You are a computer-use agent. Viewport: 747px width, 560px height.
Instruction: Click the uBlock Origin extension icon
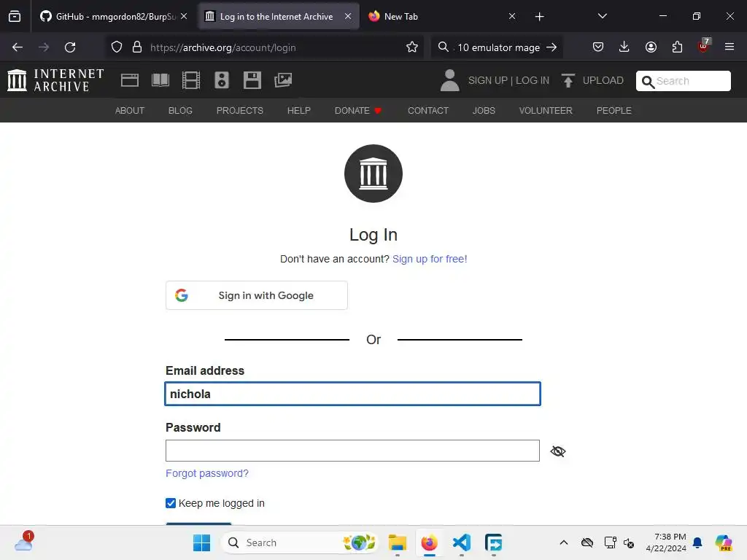(x=704, y=46)
